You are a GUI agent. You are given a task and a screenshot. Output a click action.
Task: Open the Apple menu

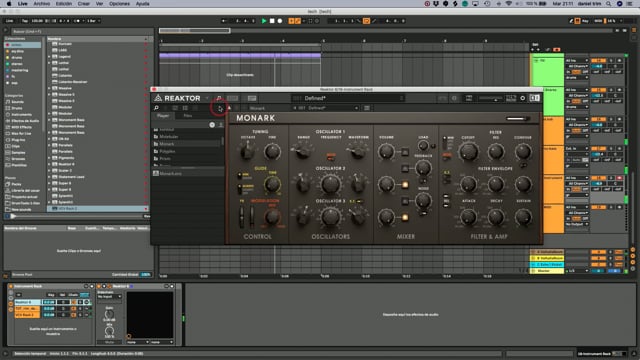(x=9, y=4)
